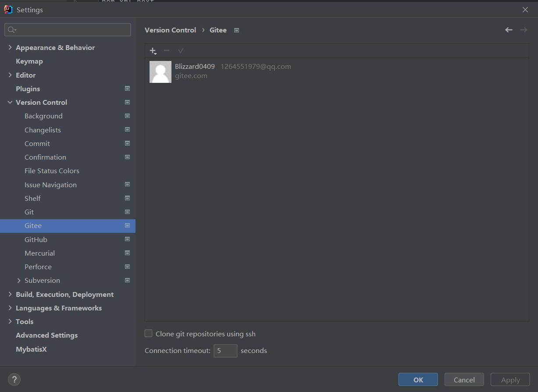Click the add account plus icon
Screen dimensions: 538x392
coord(153,51)
